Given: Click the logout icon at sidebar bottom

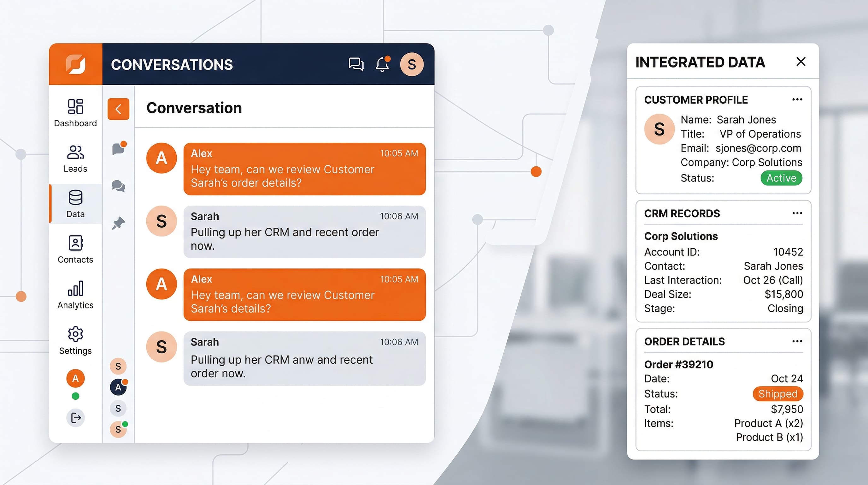Looking at the screenshot, I should (75, 418).
